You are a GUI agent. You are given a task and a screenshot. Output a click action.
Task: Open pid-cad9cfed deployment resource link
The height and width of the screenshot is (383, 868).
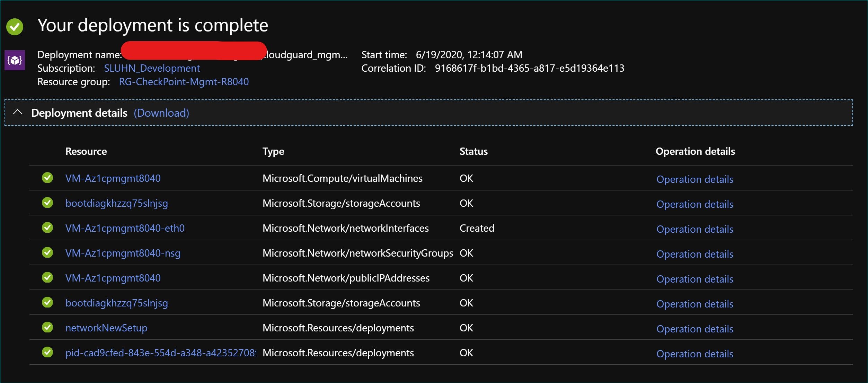tap(161, 353)
